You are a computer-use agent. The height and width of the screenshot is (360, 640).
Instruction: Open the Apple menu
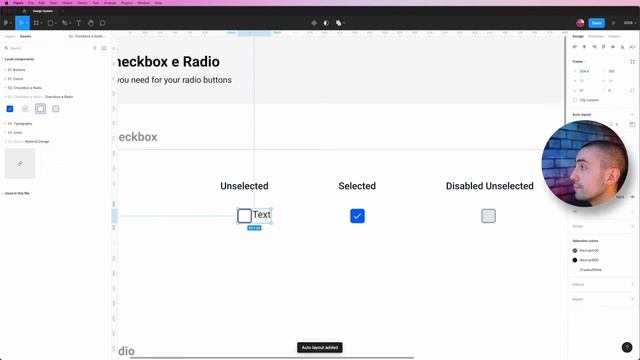[x=6, y=3]
